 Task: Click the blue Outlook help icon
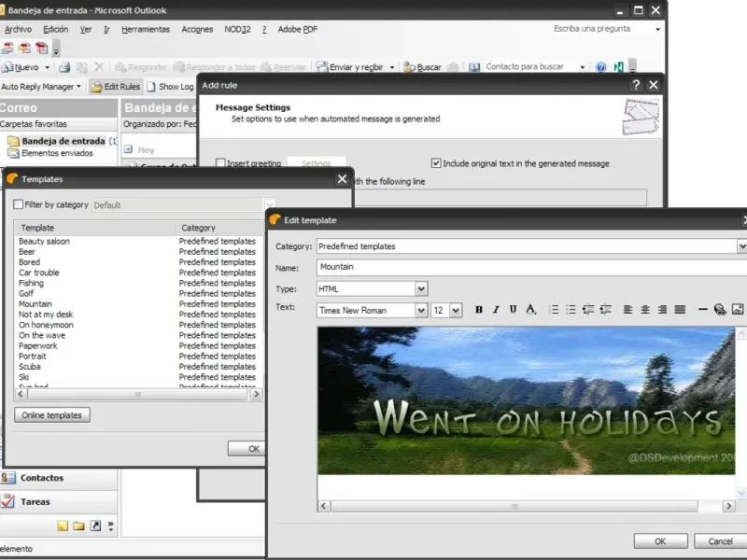(x=600, y=67)
